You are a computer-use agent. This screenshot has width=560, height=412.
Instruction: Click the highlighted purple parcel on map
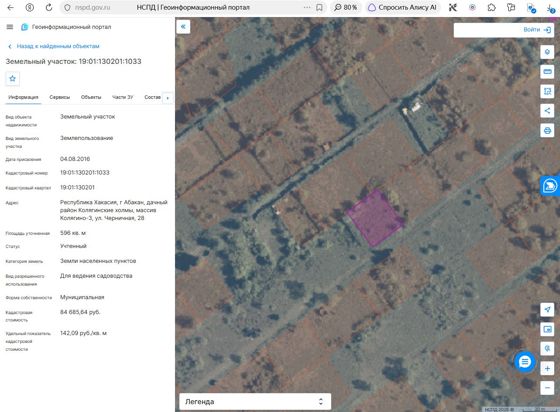pyautogui.click(x=375, y=217)
